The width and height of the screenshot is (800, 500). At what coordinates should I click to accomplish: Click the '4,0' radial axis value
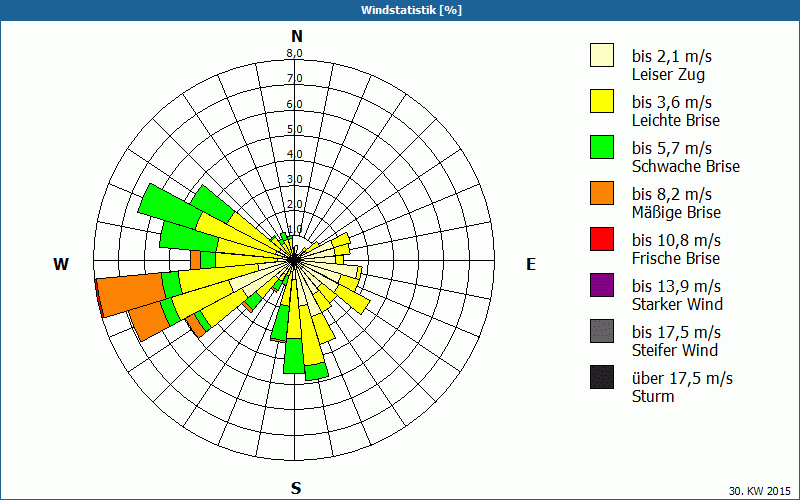pos(295,154)
